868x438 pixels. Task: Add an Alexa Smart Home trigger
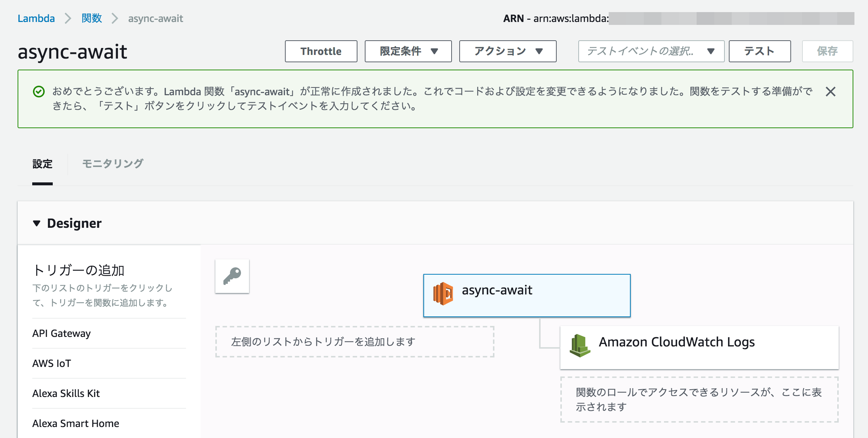[75, 423]
